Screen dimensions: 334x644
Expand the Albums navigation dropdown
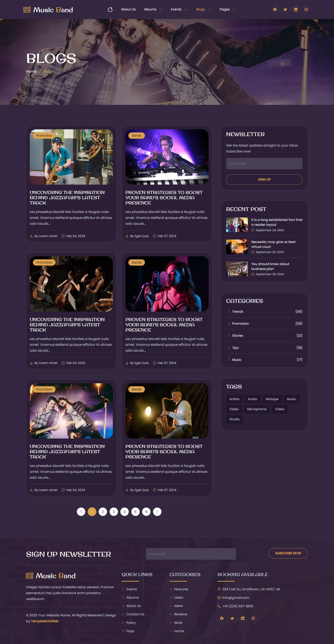[x=153, y=9]
